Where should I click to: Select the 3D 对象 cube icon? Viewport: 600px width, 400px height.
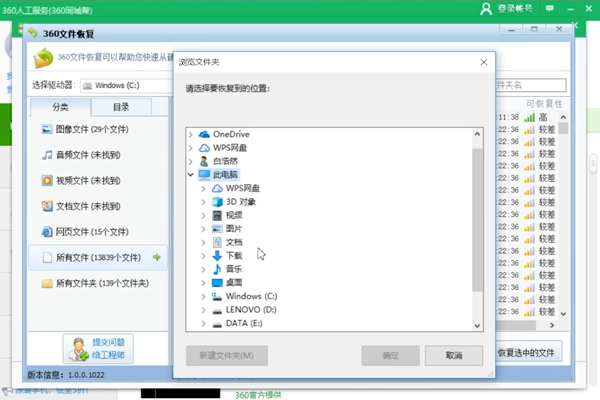(217, 202)
